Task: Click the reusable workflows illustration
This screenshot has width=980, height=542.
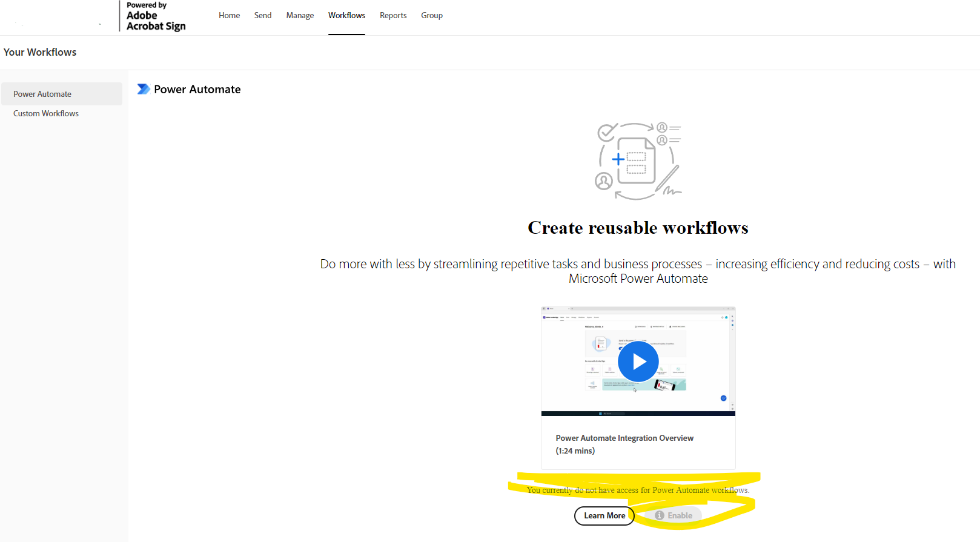Action: pos(638,160)
